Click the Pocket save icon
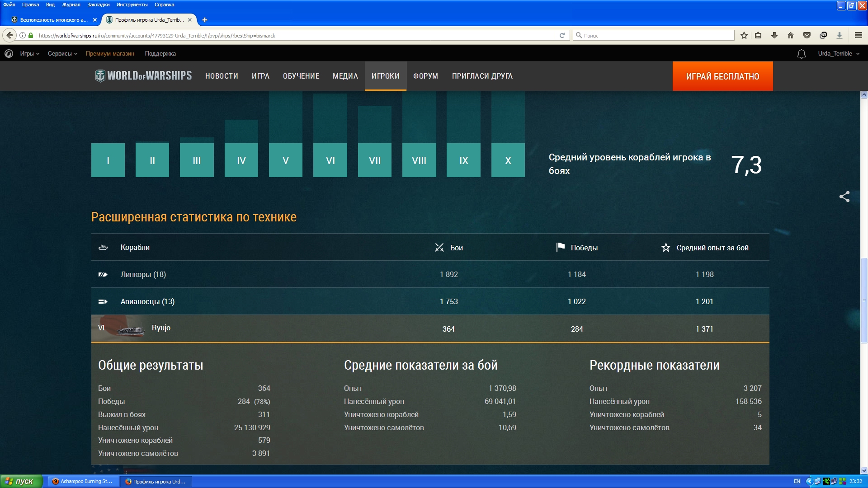 click(807, 35)
